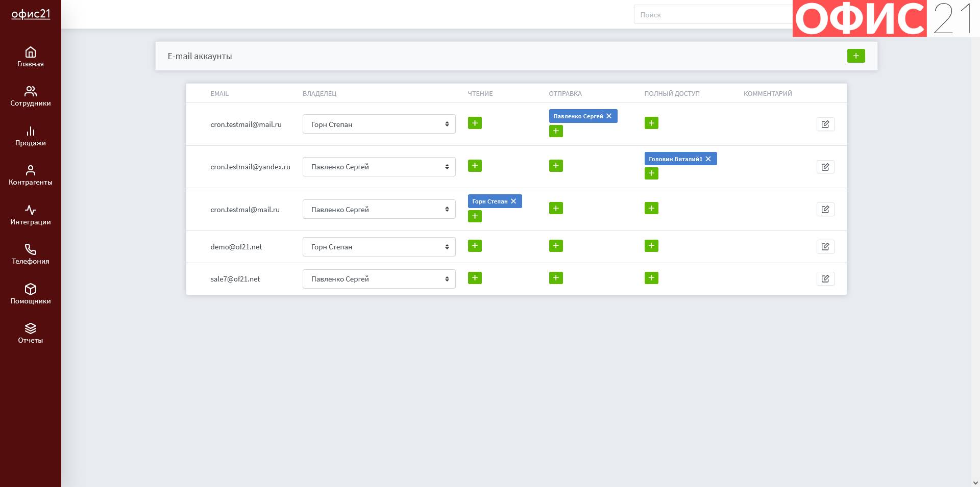Viewport: 980px width, 487px height.
Task: Open the Контрагенты section
Action: coord(31,175)
